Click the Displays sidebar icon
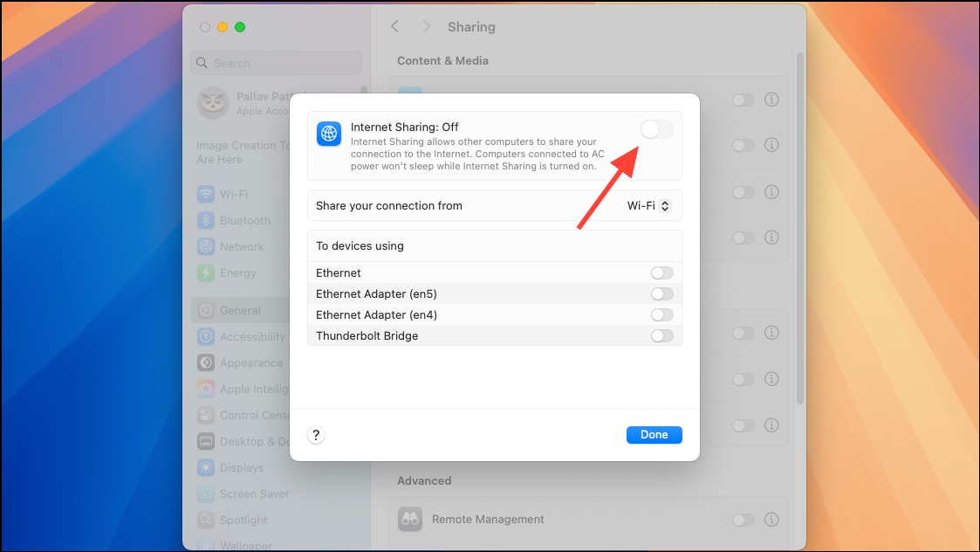This screenshot has height=552, width=980. tap(206, 467)
